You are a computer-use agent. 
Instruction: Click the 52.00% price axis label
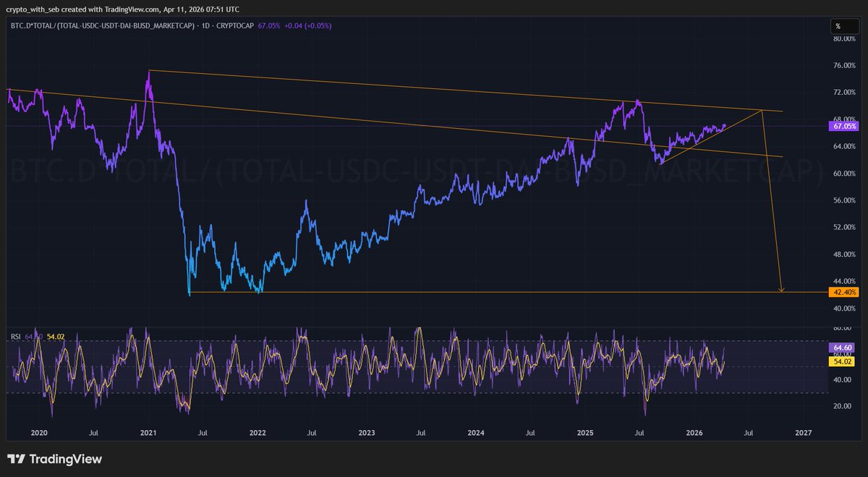[x=845, y=227]
